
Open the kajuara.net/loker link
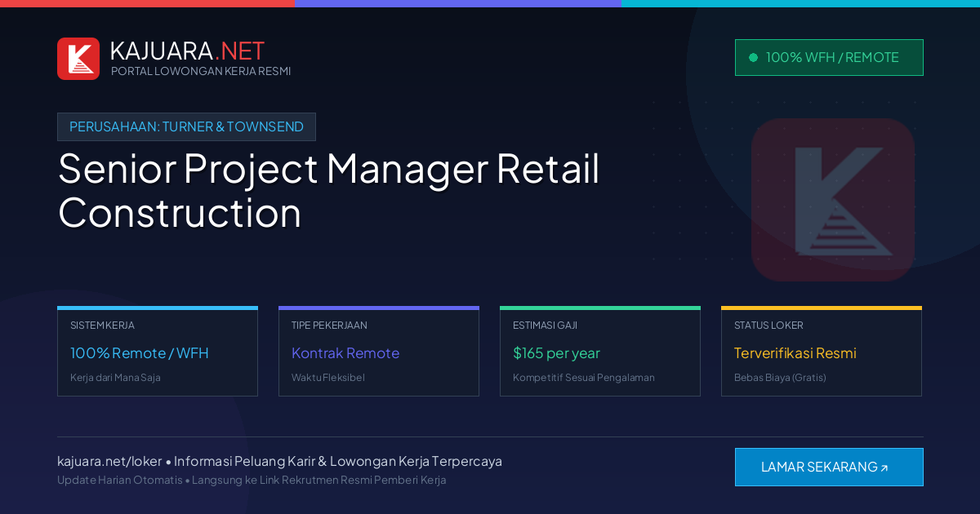tap(109, 461)
